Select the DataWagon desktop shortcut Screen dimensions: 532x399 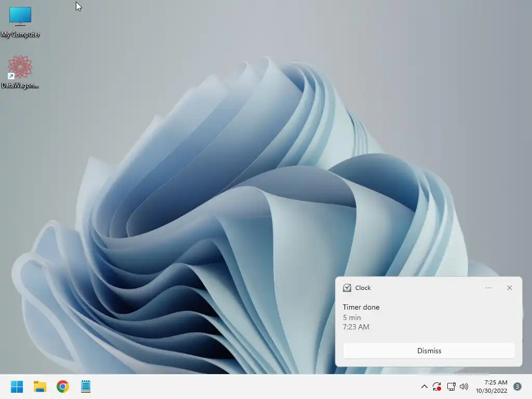[x=20, y=72]
